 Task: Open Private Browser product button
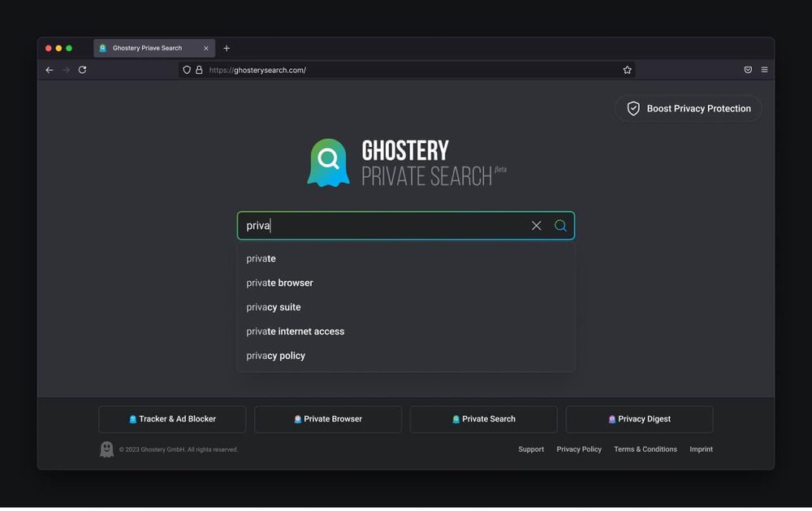click(x=328, y=419)
